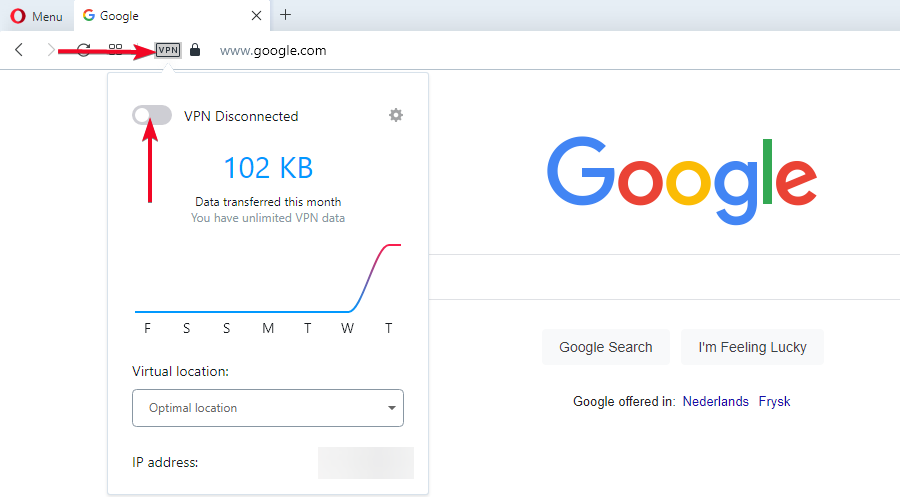Open the Speed Dial start page icon
The image size is (900, 497).
pos(116,50)
